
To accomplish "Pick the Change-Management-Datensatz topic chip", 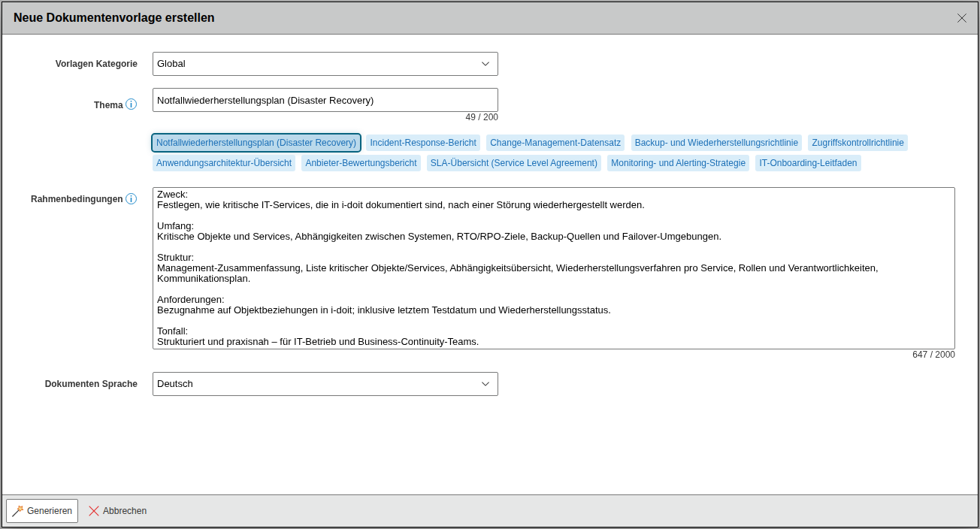I will pos(555,143).
